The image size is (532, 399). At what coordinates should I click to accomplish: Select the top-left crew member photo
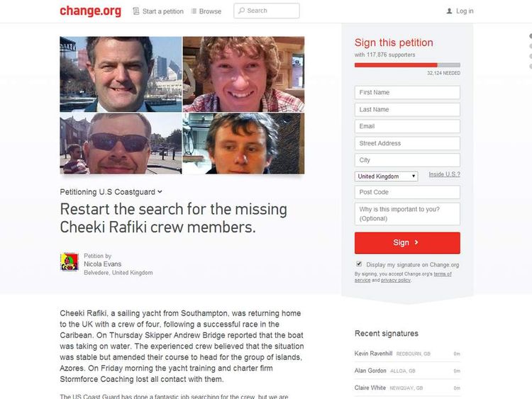(121, 74)
